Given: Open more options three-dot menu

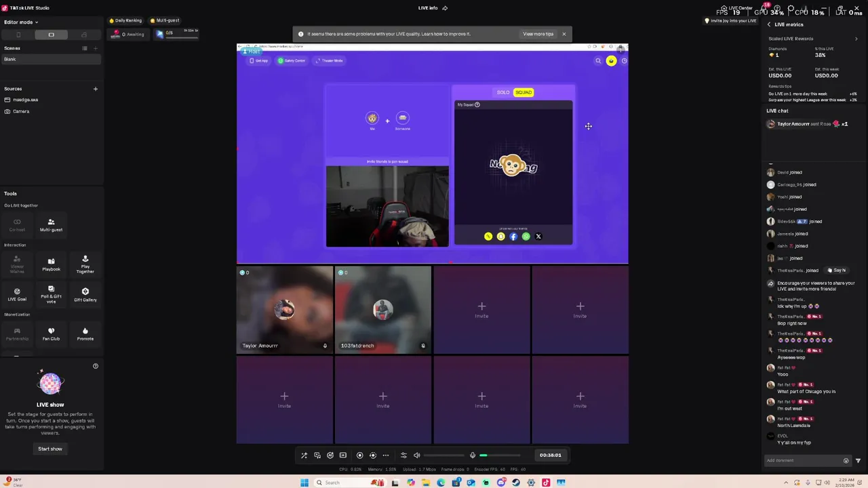Looking at the screenshot, I should click(385, 455).
